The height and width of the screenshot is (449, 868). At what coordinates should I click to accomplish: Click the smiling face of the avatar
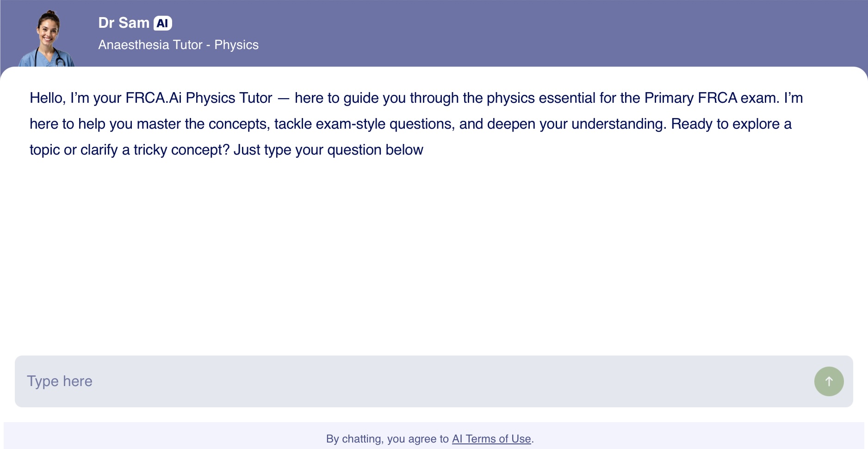[48, 31]
